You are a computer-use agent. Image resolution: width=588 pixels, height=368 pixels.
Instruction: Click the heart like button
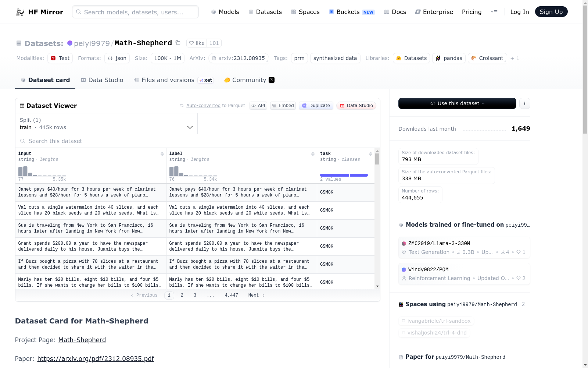click(197, 43)
